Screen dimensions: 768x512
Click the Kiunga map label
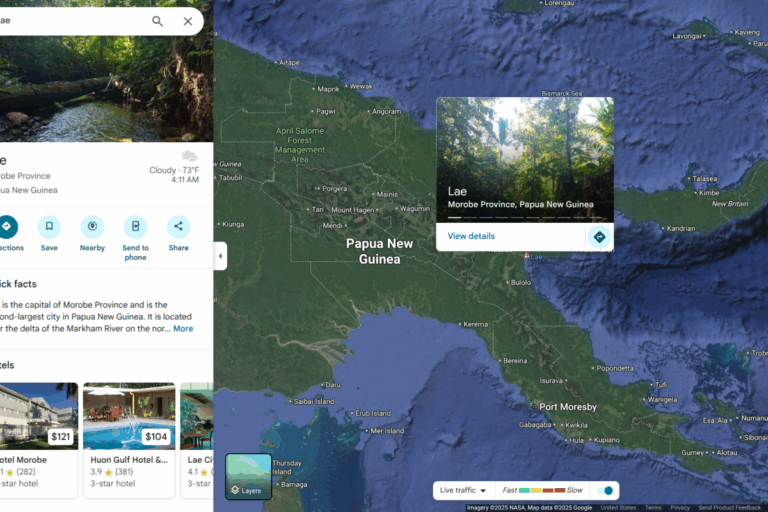(233, 224)
